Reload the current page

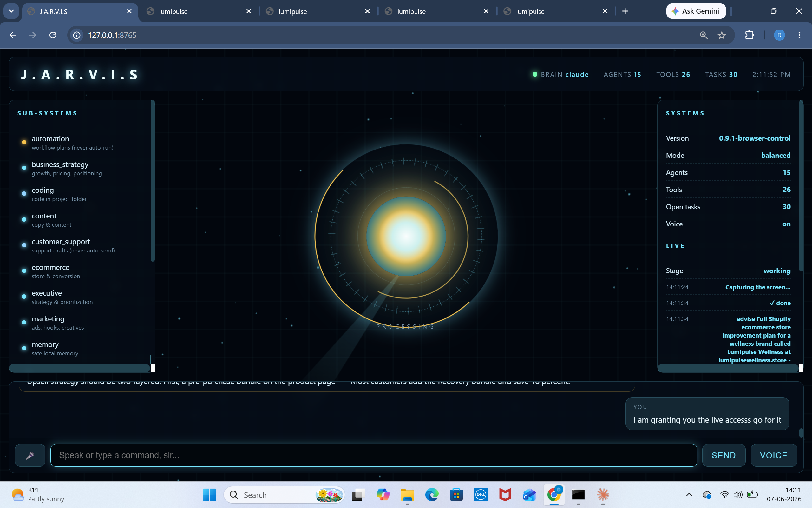point(53,35)
